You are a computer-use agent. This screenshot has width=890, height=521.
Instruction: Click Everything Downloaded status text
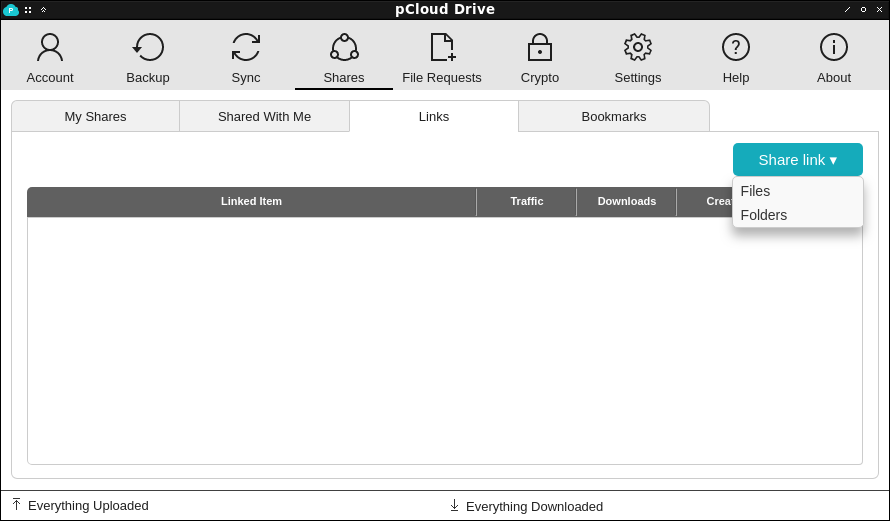click(534, 506)
